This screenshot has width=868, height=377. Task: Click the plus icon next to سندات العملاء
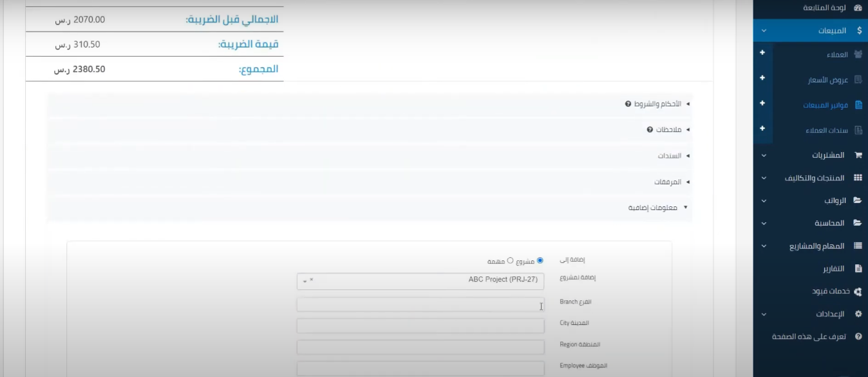point(761,129)
